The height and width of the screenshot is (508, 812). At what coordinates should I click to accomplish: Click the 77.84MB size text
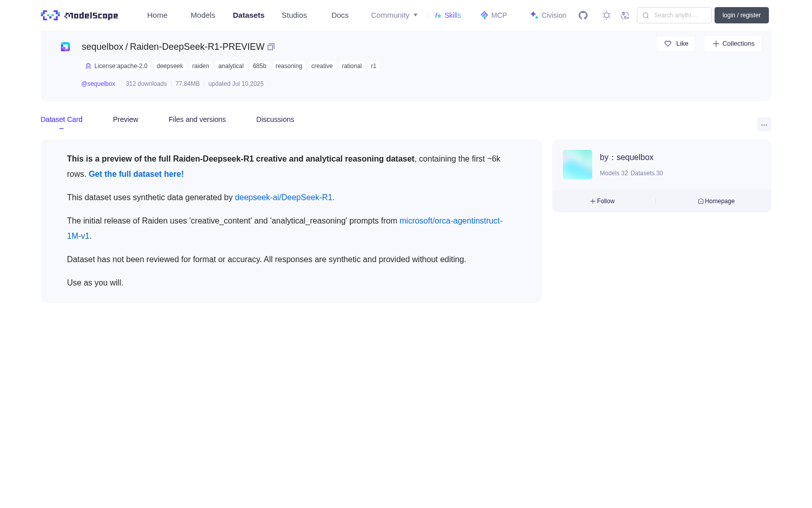(x=187, y=84)
